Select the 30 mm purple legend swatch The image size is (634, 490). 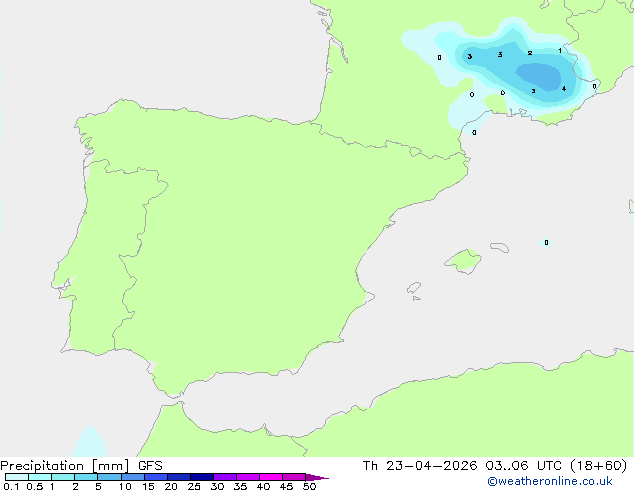coord(225,477)
